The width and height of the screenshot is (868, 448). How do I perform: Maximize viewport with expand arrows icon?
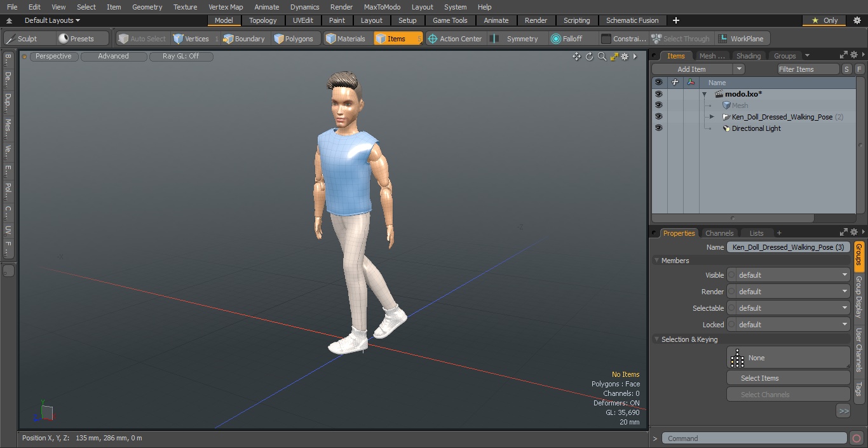point(614,57)
